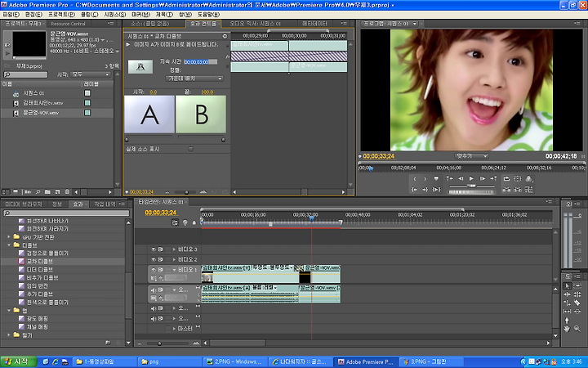This screenshot has width=588, height=368.
Task: Click the Extract button in Program monitor
Action: tap(518, 189)
